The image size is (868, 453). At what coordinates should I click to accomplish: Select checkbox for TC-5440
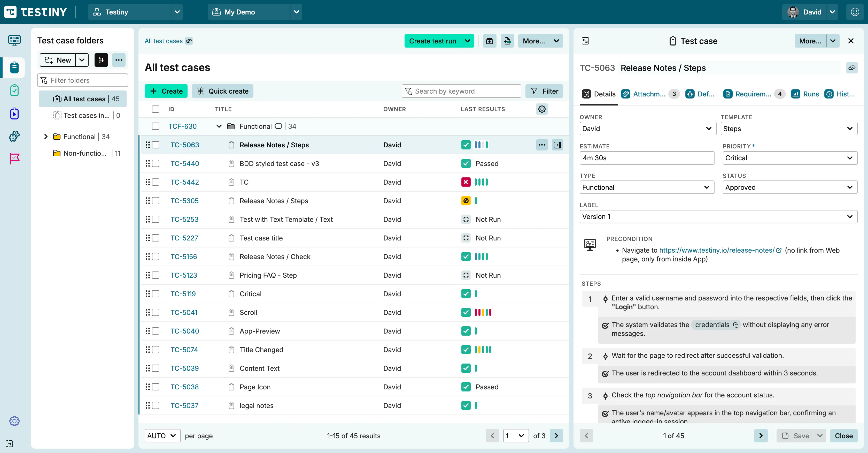point(155,163)
